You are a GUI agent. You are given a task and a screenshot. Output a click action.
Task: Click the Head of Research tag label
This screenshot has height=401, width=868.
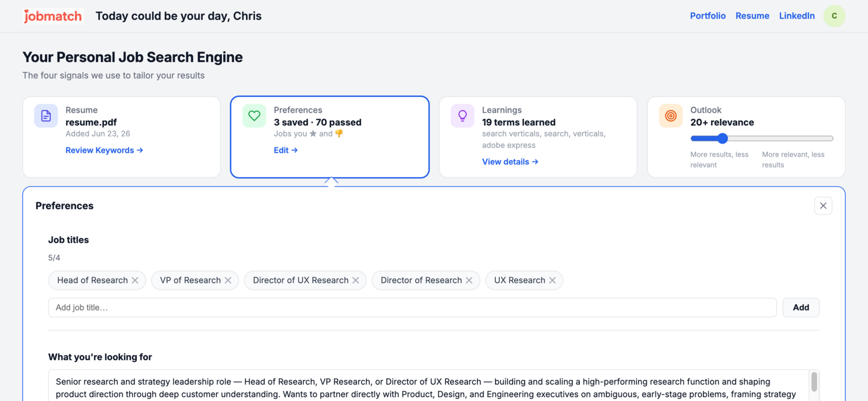tap(92, 280)
